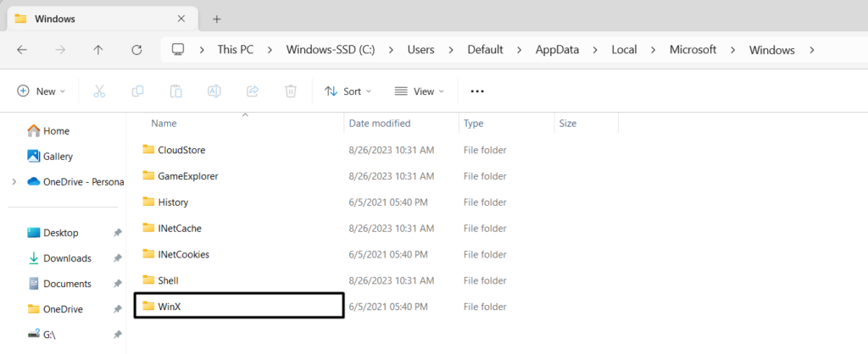868x354 pixels.
Task: Navigate to Windows-SSD (C:) breadcrumb
Action: tap(331, 50)
